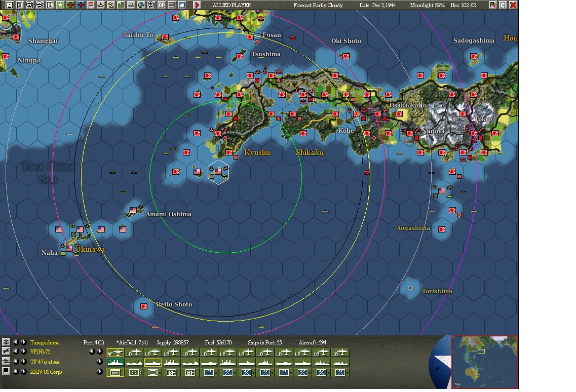Image resolution: width=576 pixels, height=392 pixels.
Task: Click the Torishima island dot on map
Action: coord(410,288)
